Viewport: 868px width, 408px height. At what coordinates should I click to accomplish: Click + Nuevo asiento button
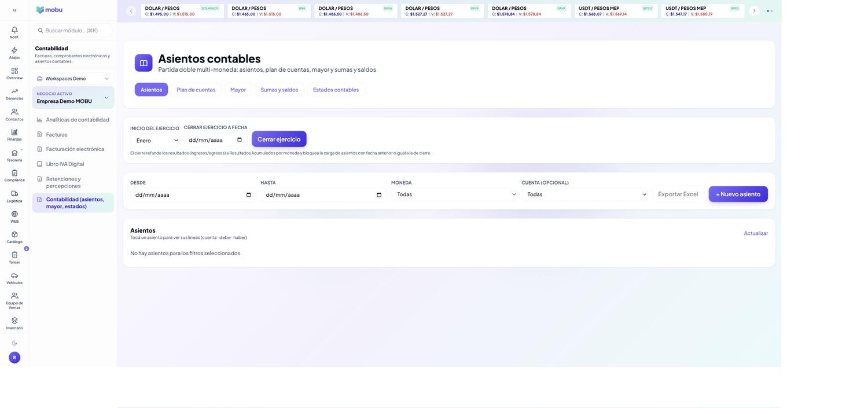pyautogui.click(x=738, y=194)
